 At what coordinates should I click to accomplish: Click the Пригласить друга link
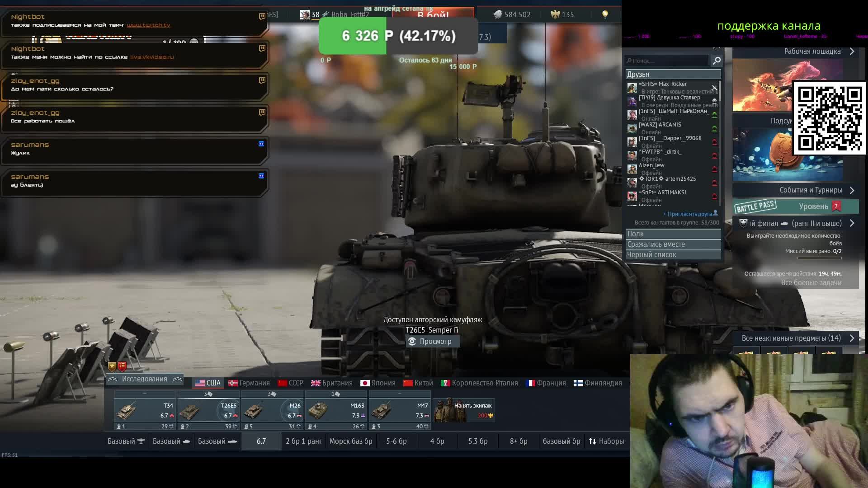coord(690,214)
